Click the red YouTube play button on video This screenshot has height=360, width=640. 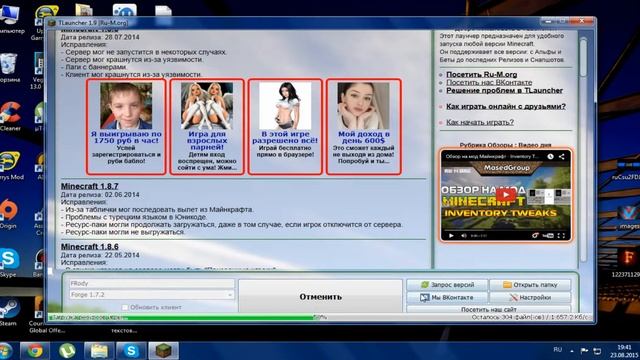coord(506,195)
